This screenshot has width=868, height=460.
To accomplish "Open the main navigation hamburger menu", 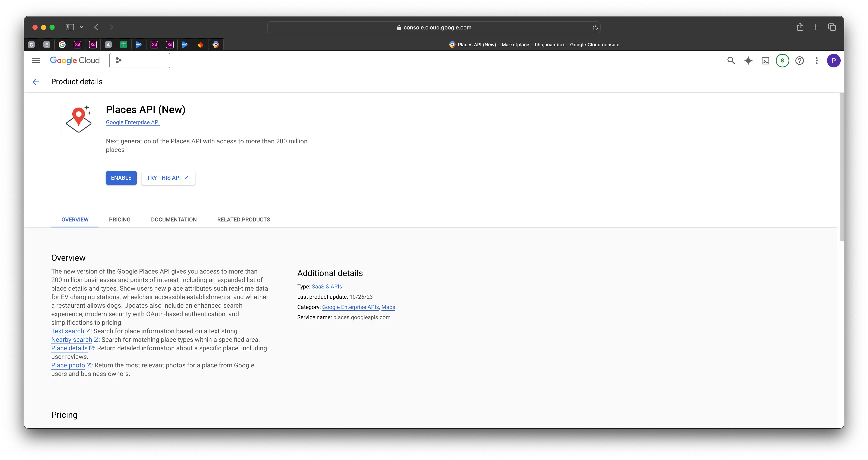I will tap(36, 61).
